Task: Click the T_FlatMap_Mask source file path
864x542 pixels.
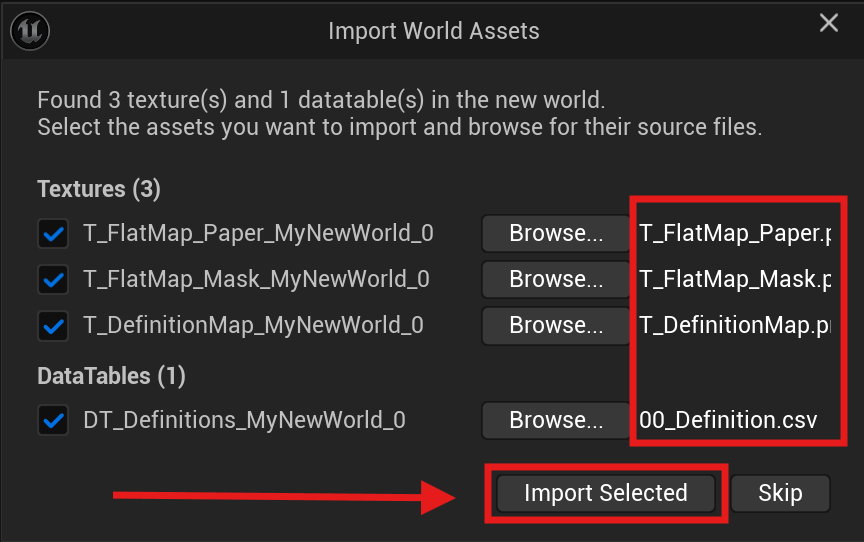Action: tap(735, 279)
